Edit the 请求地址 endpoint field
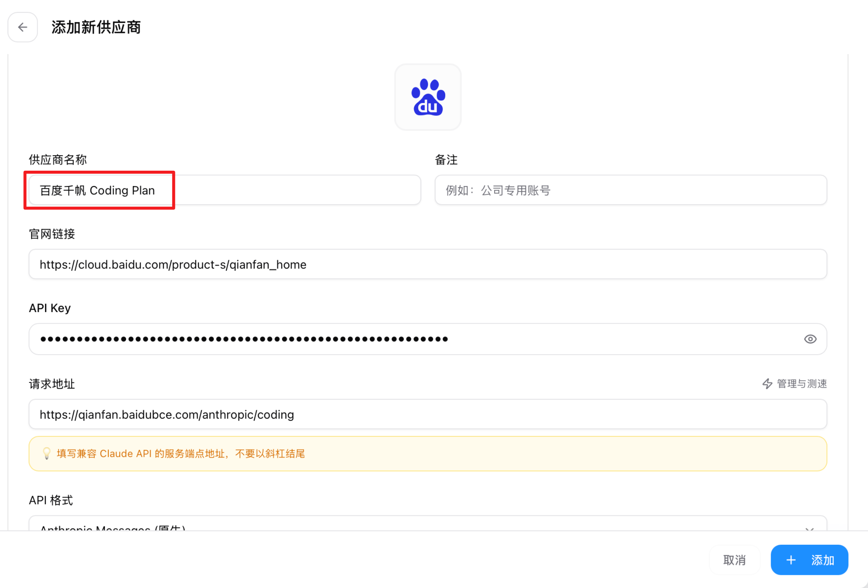868x588 pixels. click(x=428, y=414)
